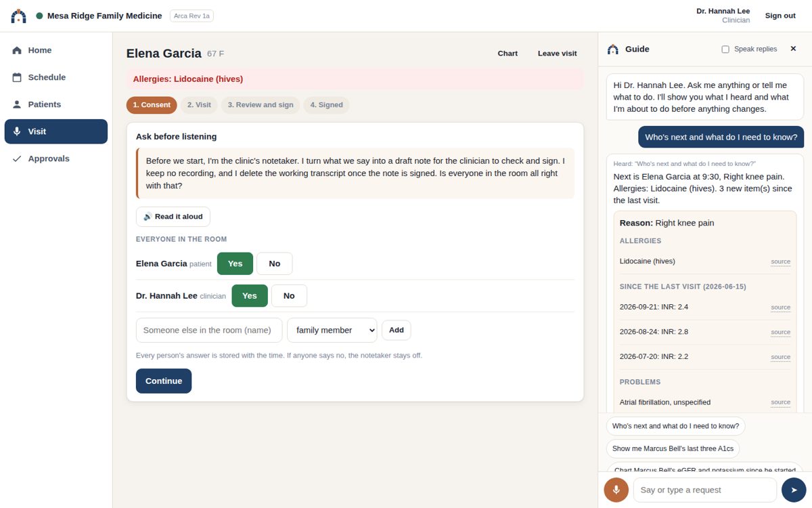This screenshot has width=812, height=508.
Task: View source for the Lidocaine allergy
Action: pyautogui.click(x=781, y=261)
